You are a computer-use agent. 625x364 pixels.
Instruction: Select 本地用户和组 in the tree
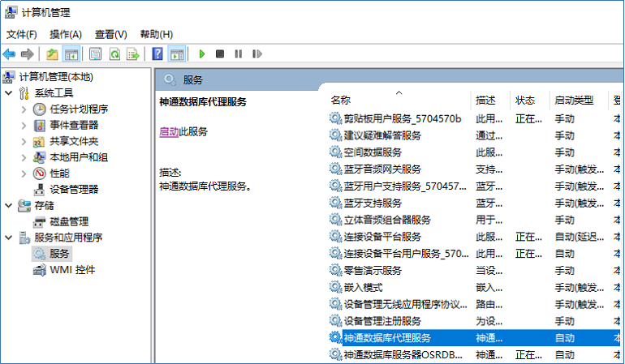coord(79,157)
